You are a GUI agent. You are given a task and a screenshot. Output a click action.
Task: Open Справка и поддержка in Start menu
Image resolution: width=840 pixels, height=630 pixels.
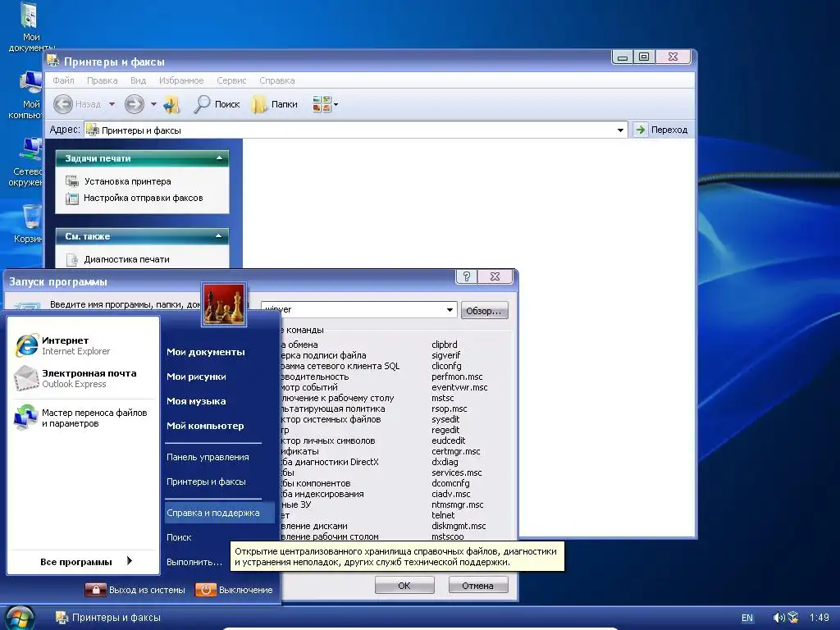click(x=220, y=513)
